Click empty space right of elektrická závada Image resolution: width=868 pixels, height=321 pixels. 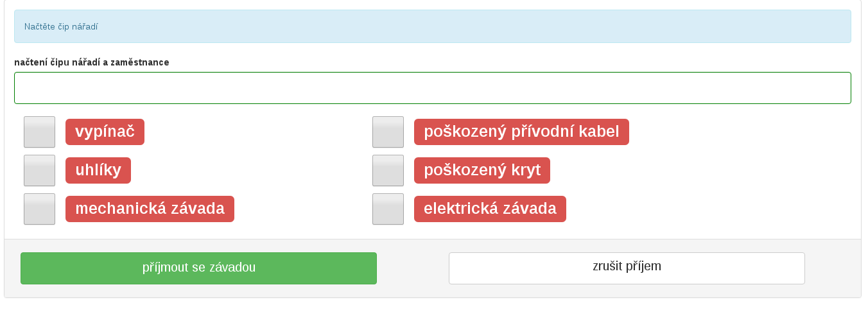pos(706,209)
